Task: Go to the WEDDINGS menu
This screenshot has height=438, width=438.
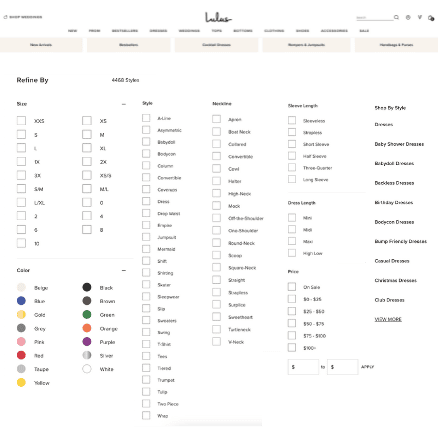Action: coord(189,31)
